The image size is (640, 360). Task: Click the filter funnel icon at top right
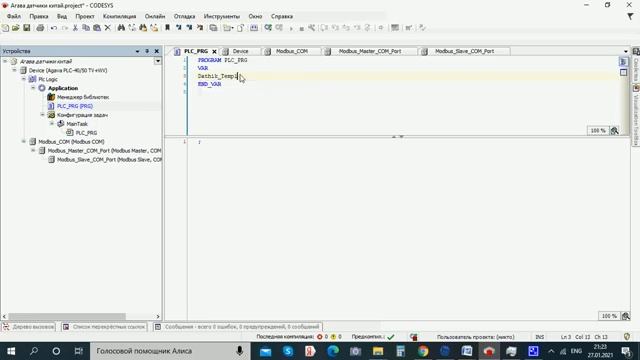(x=630, y=16)
